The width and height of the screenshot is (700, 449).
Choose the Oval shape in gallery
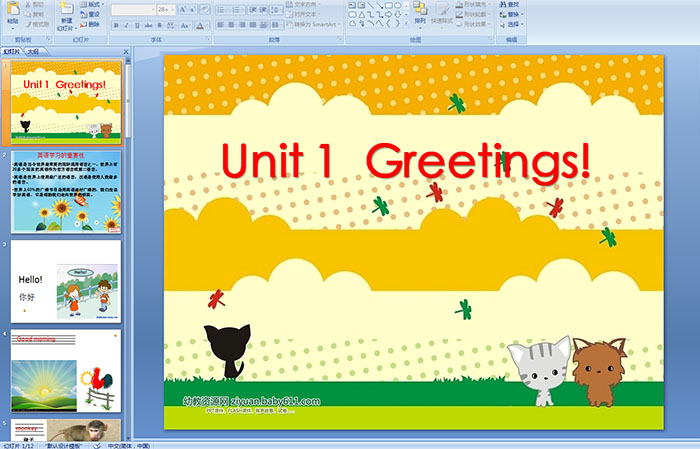397,5
